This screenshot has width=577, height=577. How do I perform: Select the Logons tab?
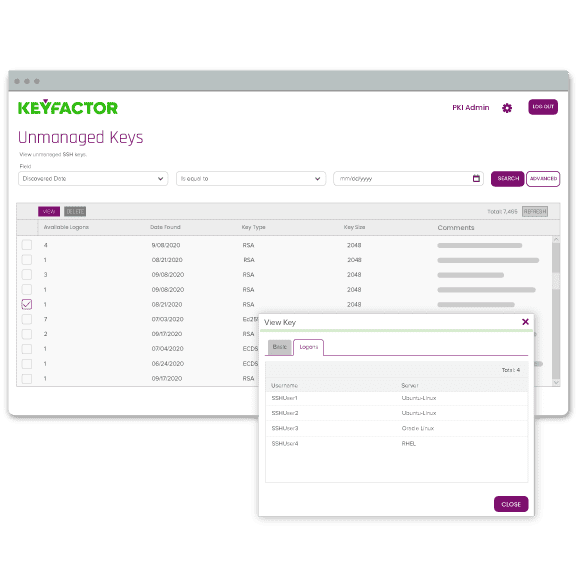308,347
